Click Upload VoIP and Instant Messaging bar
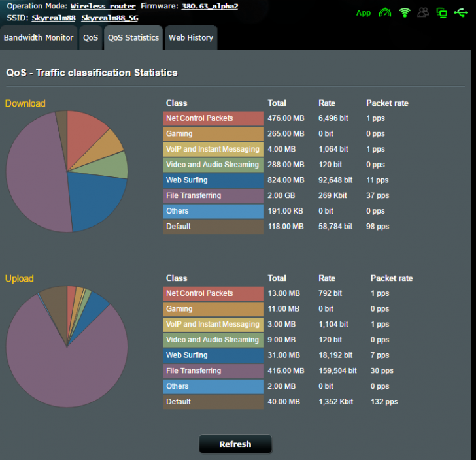Image resolution: width=476 pixels, height=460 pixels. pos(213,324)
